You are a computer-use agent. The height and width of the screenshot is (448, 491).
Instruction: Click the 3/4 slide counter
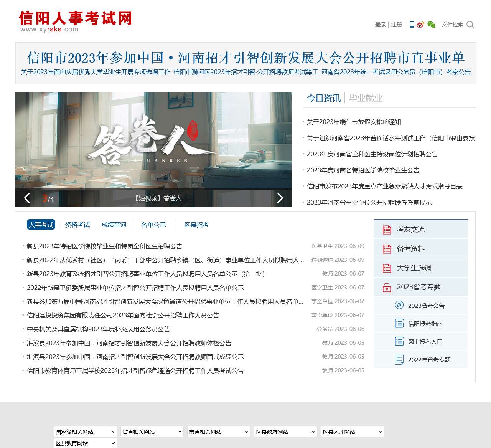(48, 198)
